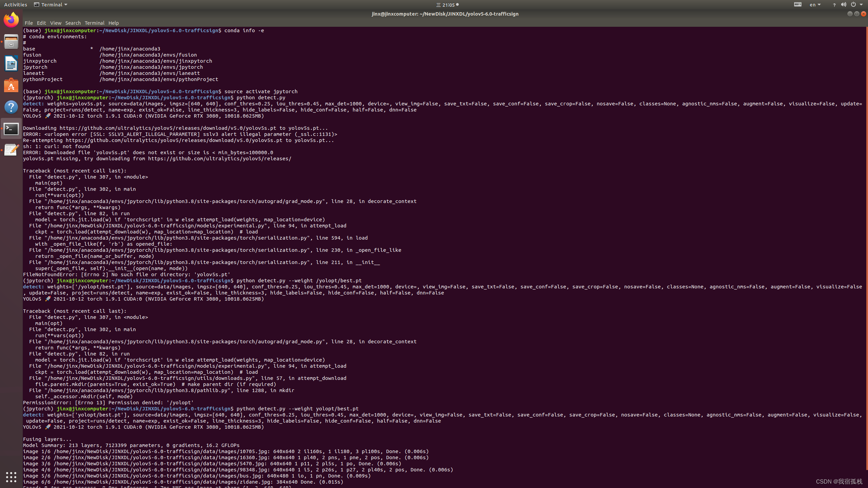This screenshot has height=488, width=868.
Task: Open the Terminal menu item
Action: pyautogui.click(x=94, y=23)
